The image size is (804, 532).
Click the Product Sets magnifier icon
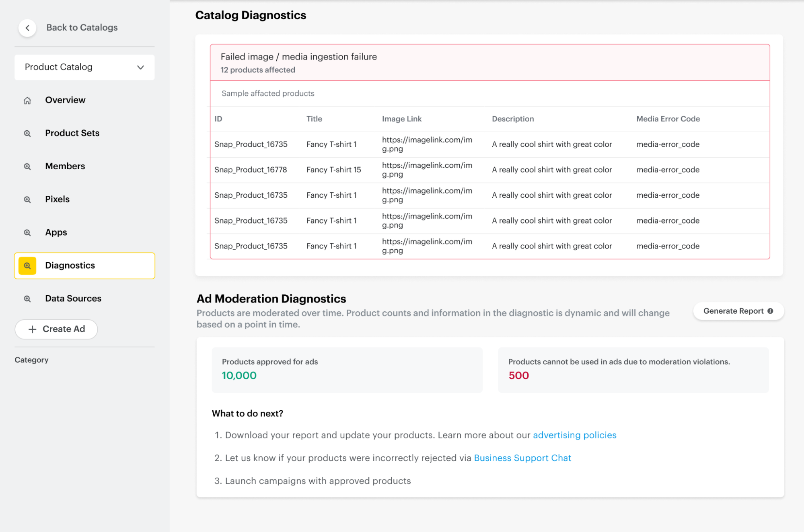click(27, 134)
